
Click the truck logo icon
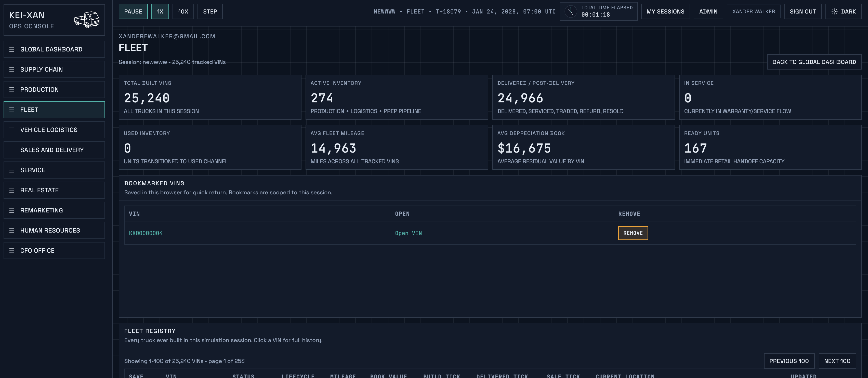pos(87,20)
